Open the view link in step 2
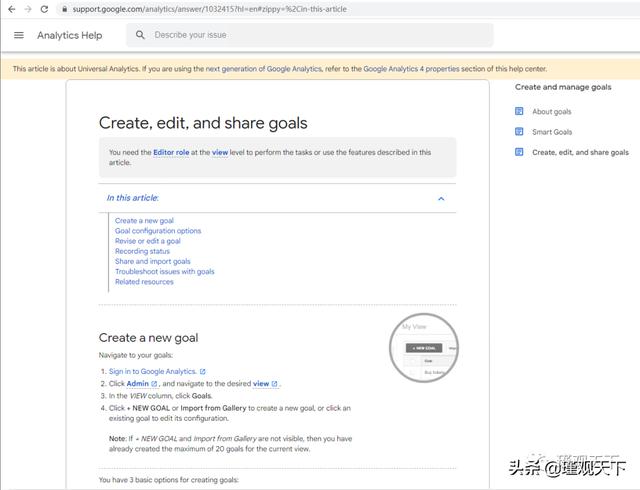The image size is (640, 490). click(x=261, y=383)
